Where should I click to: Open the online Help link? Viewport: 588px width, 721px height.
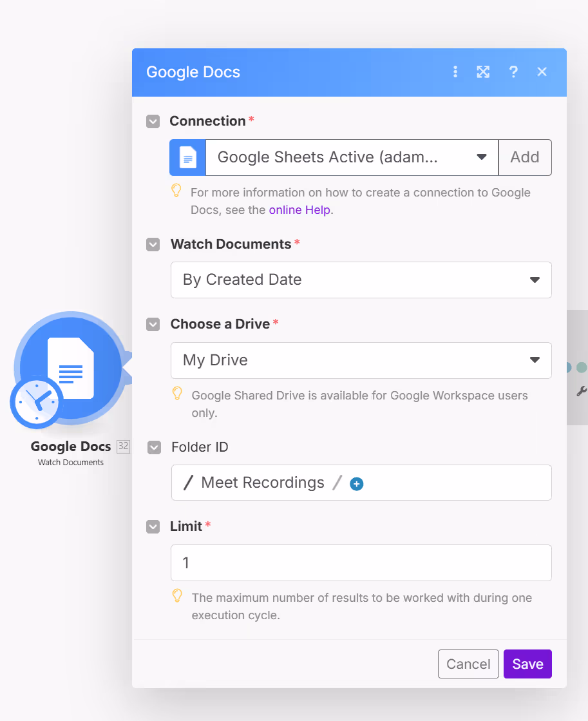point(299,210)
